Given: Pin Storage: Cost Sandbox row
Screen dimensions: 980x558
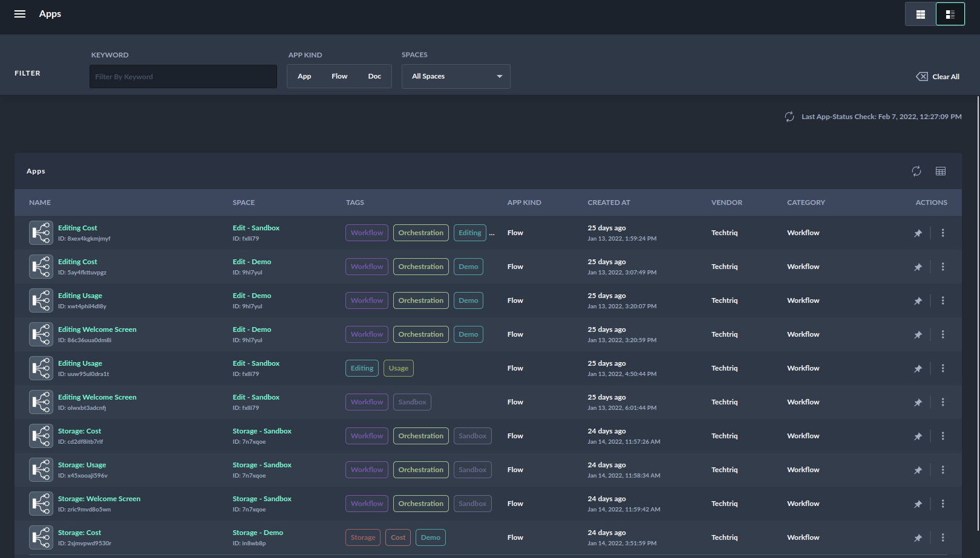Looking at the screenshot, I should point(918,436).
